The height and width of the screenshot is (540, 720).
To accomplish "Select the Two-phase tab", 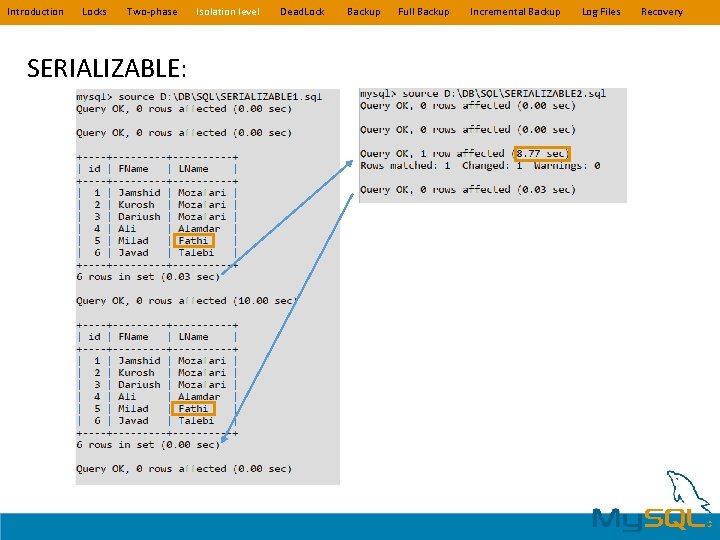I will pyautogui.click(x=152, y=12).
